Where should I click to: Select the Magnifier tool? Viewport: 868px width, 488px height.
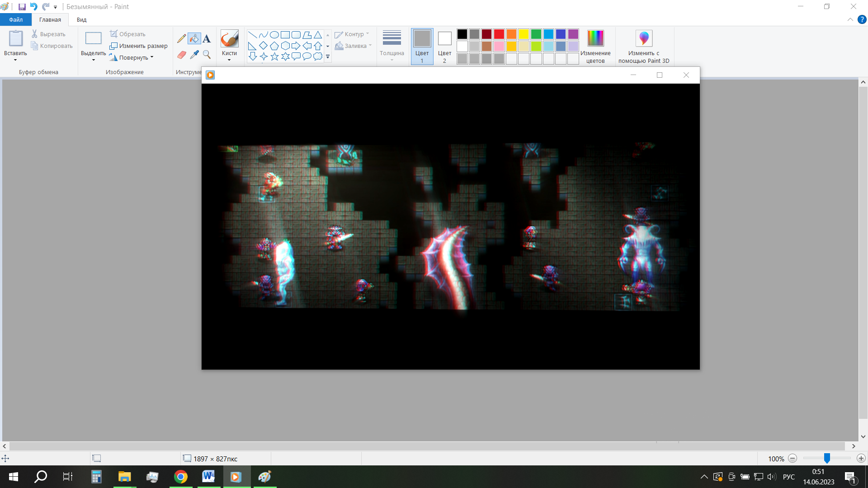207,55
